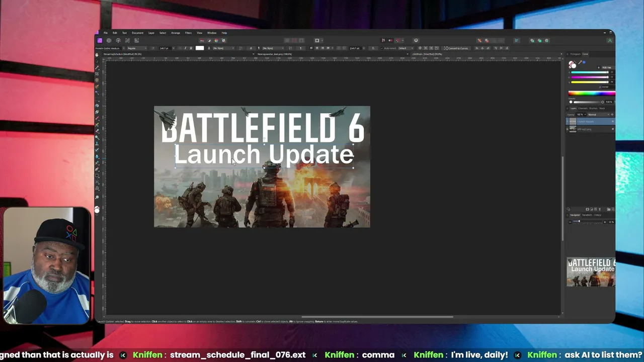The height and width of the screenshot is (362, 644).
Task: Switch to the Export persona icon
Action: tap(136, 40)
